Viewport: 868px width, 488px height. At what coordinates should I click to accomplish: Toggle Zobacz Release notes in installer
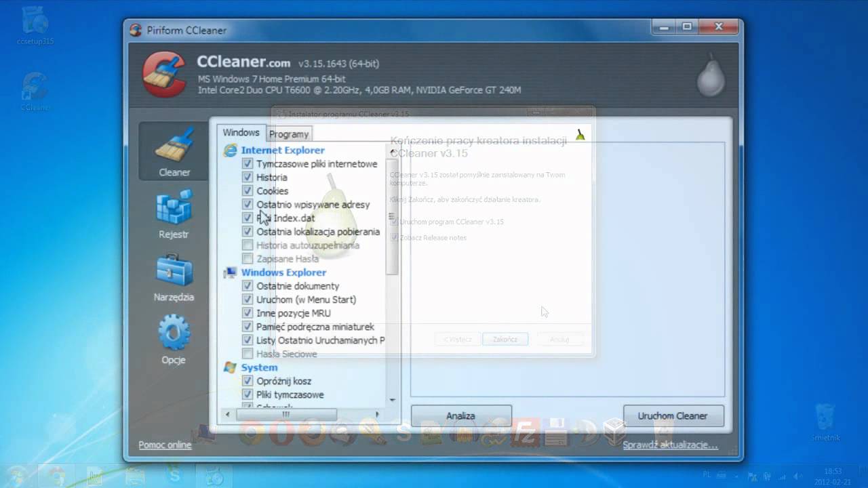click(x=394, y=238)
